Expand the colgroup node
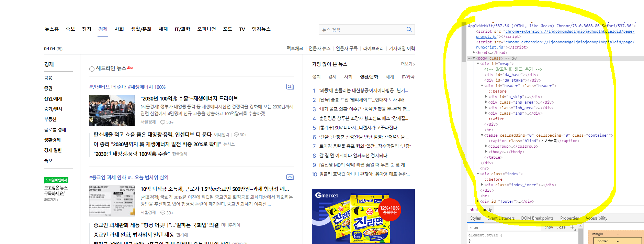Viewport: 644px width, 244px height. click(x=486, y=146)
